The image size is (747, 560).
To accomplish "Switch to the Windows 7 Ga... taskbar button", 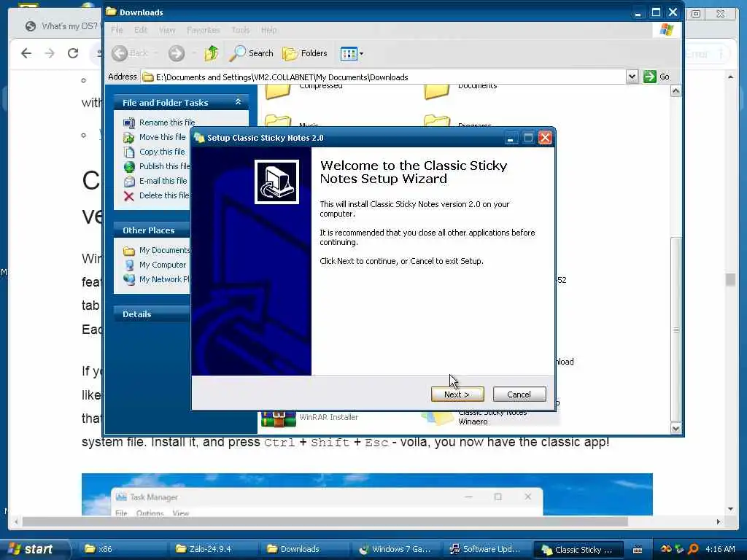I will pos(396,549).
